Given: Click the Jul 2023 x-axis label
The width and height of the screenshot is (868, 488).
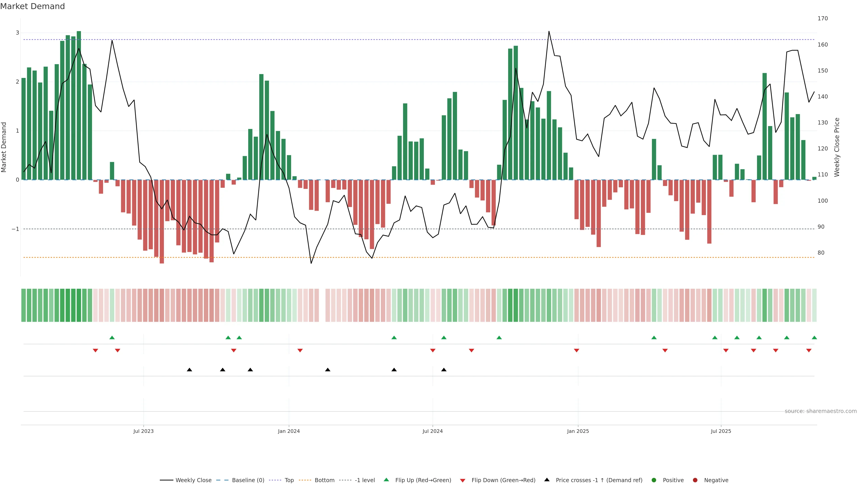Looking at the screenshot, I should pyautogui.click(x=143, y=431).
